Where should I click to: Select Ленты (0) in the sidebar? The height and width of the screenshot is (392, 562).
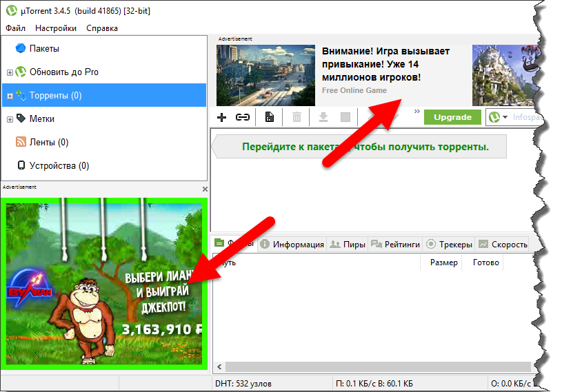(104, 142)
